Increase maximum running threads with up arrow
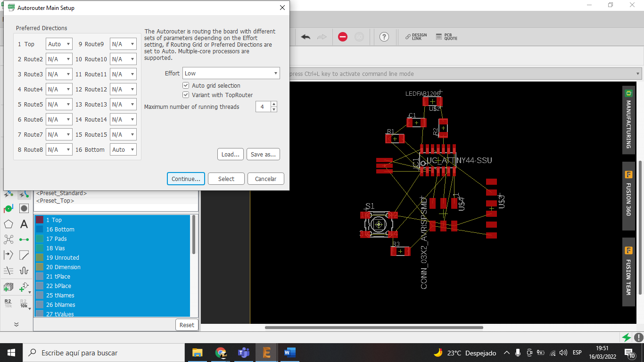 pyautogui.click(x=274, y=104)
